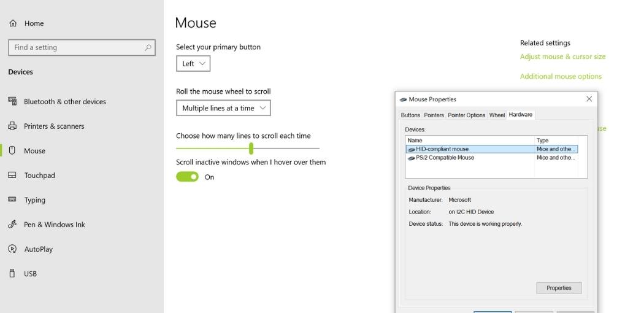Switch to the Pointer Options tab
This screenshot has width=644, height=313.
coord(467,115)
